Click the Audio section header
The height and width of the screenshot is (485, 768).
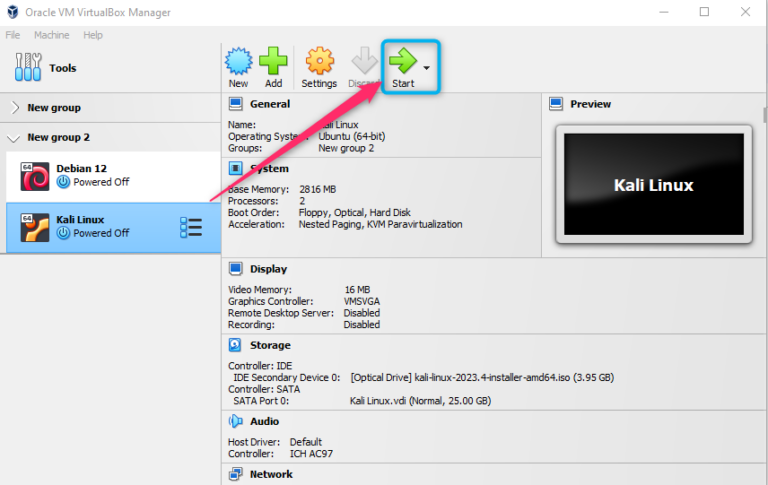[x=264, y=422]
